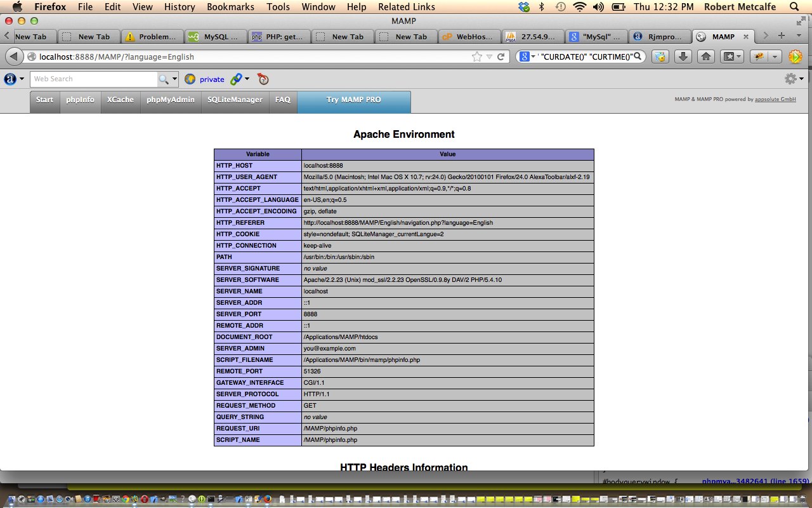Switch to the PHP: get tab
Screen dimensions: 812x508
278,36
